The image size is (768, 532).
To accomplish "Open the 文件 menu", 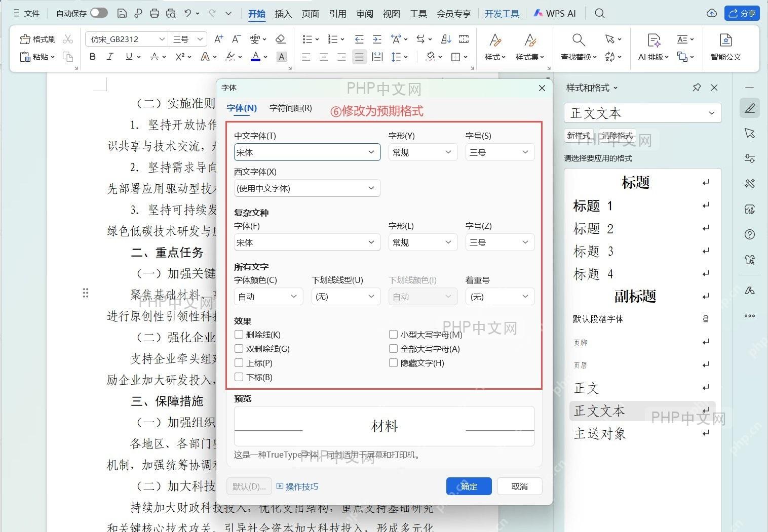I will 26,13.
